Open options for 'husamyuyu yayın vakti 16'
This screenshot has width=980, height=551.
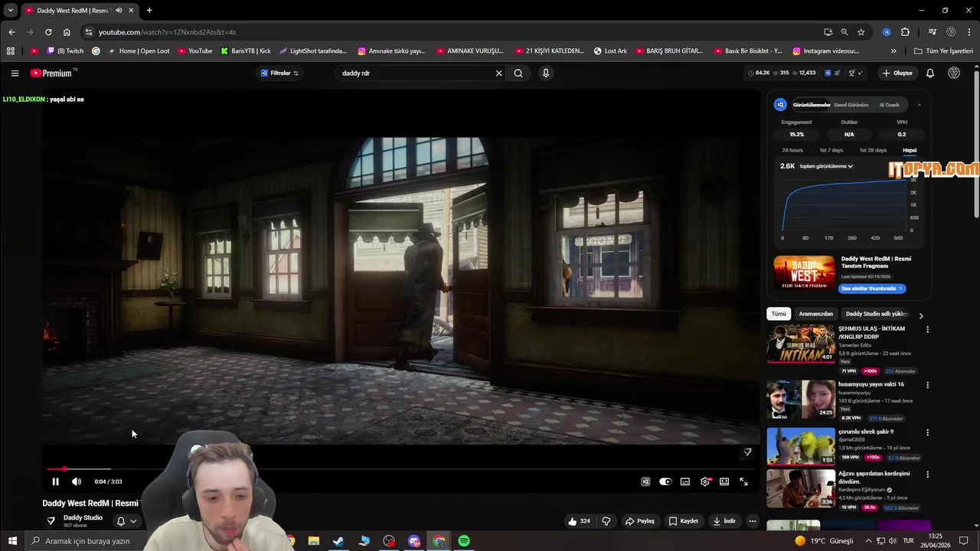point(927,385)
